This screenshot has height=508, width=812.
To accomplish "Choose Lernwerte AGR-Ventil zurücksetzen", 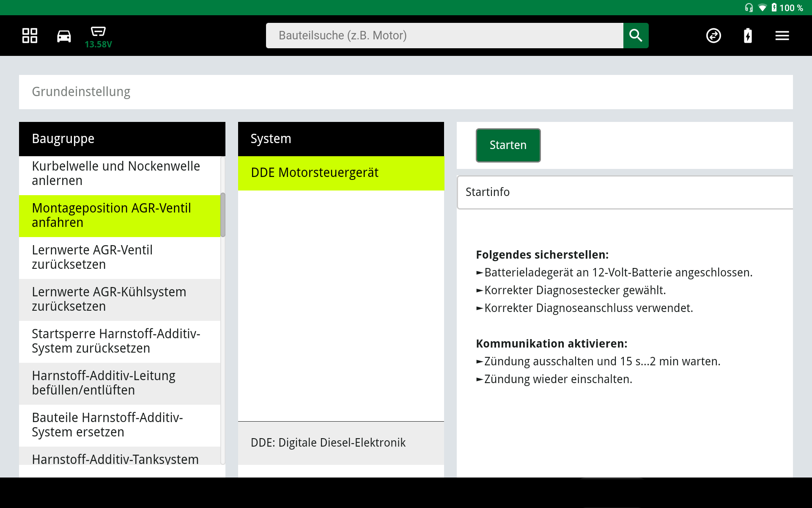I will pyautogui.click(x=120, y=257).
